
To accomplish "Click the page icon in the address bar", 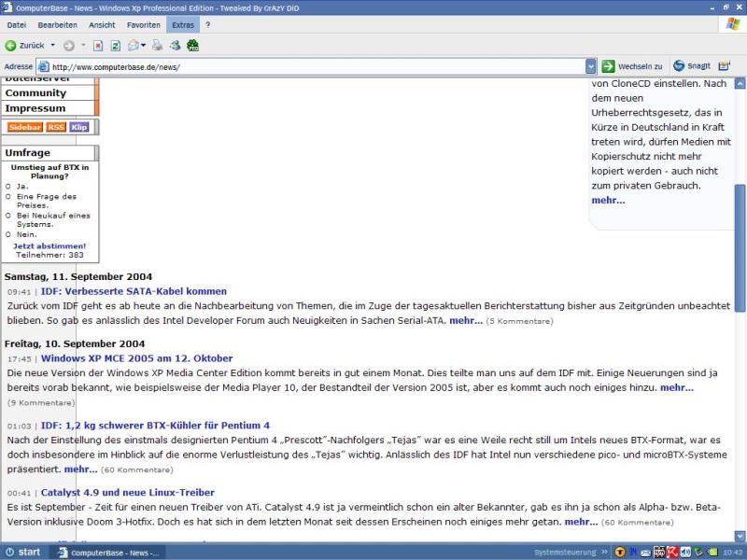I will [43, 66].
